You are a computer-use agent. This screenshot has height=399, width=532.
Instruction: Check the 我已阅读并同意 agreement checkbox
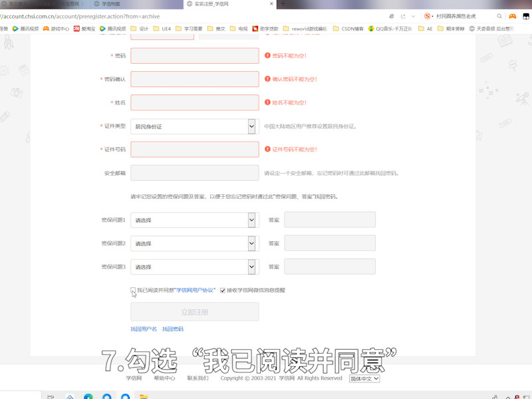pyautogui.click(x=132, y=290)
